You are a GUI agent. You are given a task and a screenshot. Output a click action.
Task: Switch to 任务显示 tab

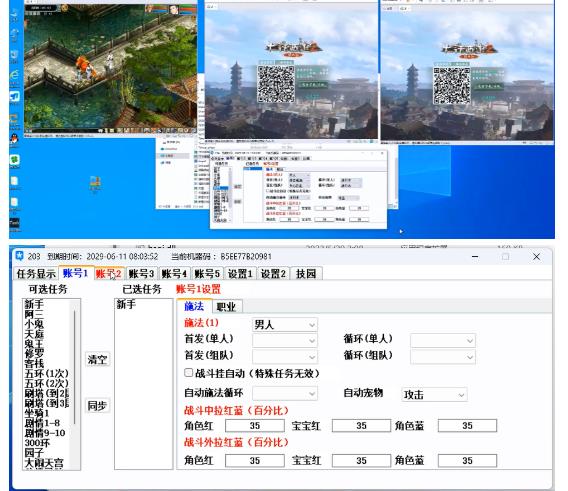[36, 274]
